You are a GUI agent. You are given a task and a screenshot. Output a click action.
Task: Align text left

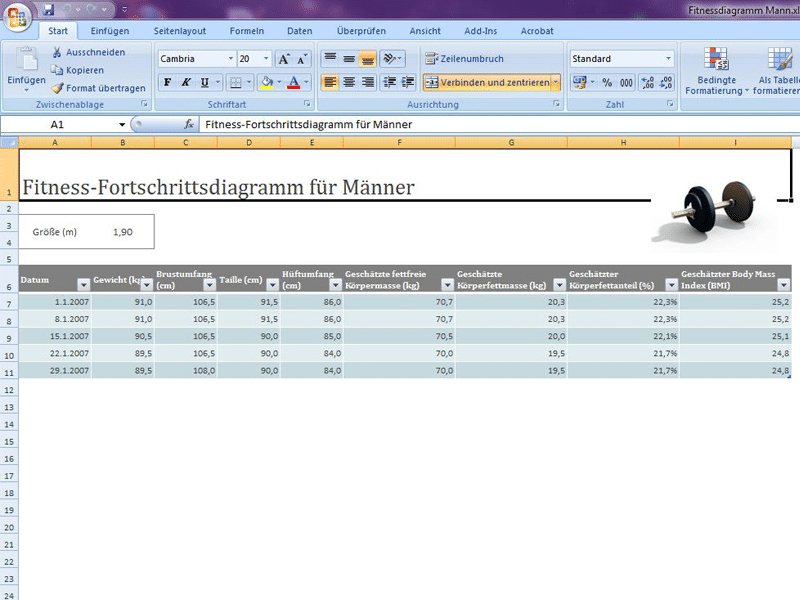click(331, 82)
